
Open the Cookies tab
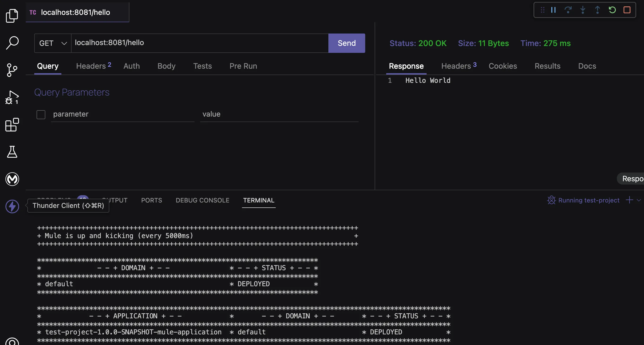click(x=503, y=66)
